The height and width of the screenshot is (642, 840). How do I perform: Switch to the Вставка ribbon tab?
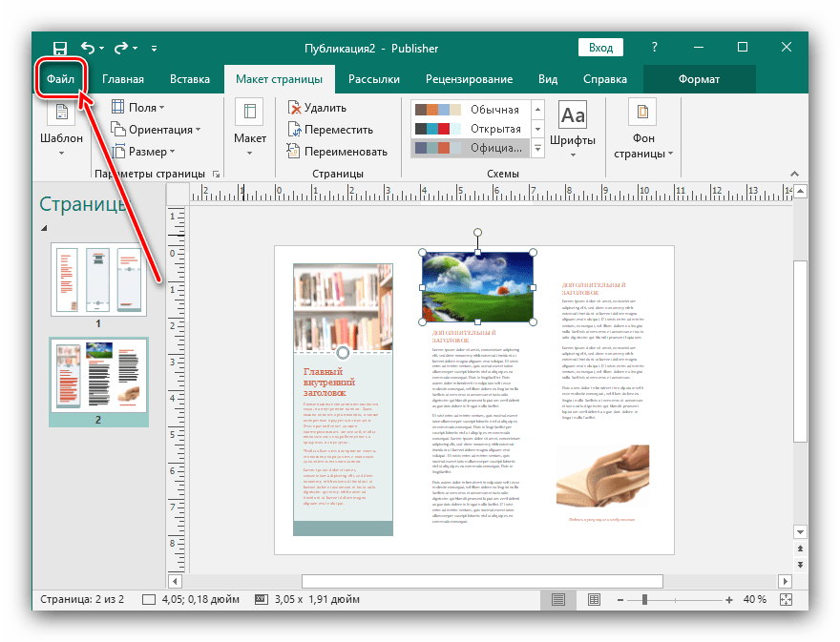tap(190, 79)
